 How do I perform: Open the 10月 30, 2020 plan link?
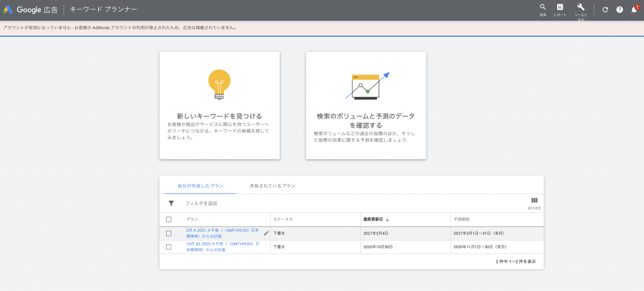click(222, 247)
